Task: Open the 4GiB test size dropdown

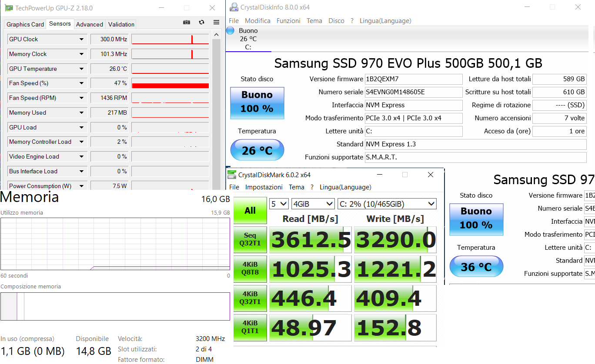Action: tap(313, 204)
